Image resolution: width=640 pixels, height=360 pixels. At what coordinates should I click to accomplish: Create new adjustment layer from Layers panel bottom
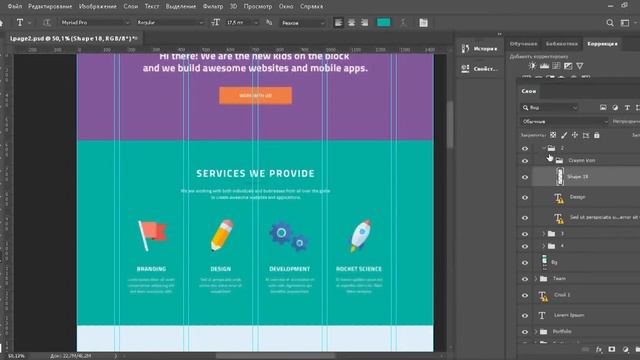click(625, 350)
